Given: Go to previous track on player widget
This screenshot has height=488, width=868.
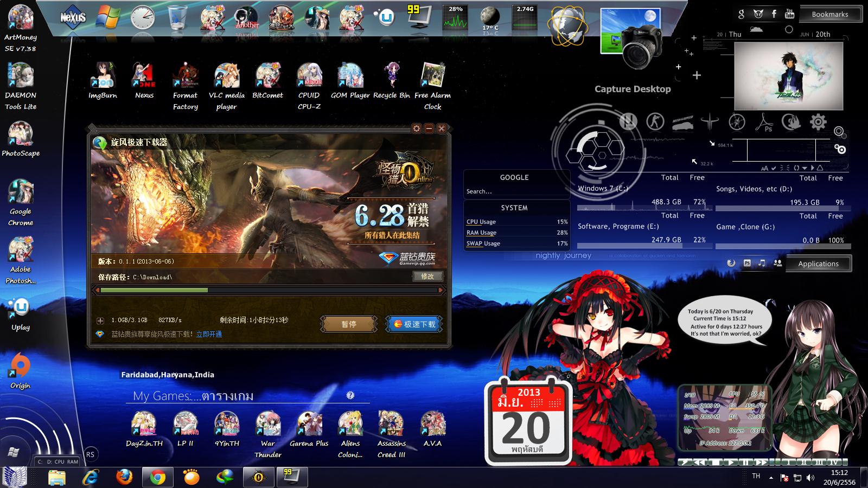Looking at the screenshot, I should [701, 462].
